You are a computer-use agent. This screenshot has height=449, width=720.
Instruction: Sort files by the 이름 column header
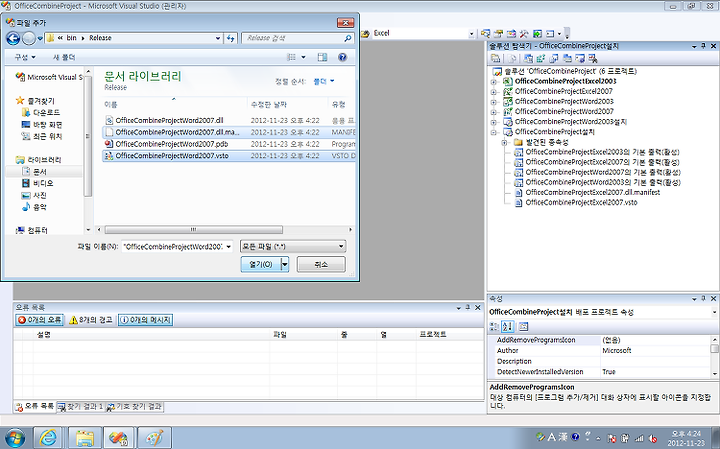[x=174, y=105]
